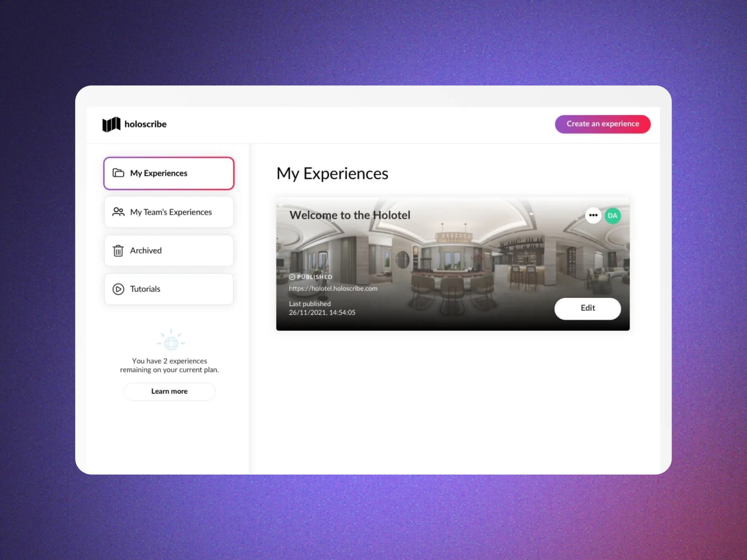
Task: Click the Welcome to the Holotel title
Action: point(350,215)
